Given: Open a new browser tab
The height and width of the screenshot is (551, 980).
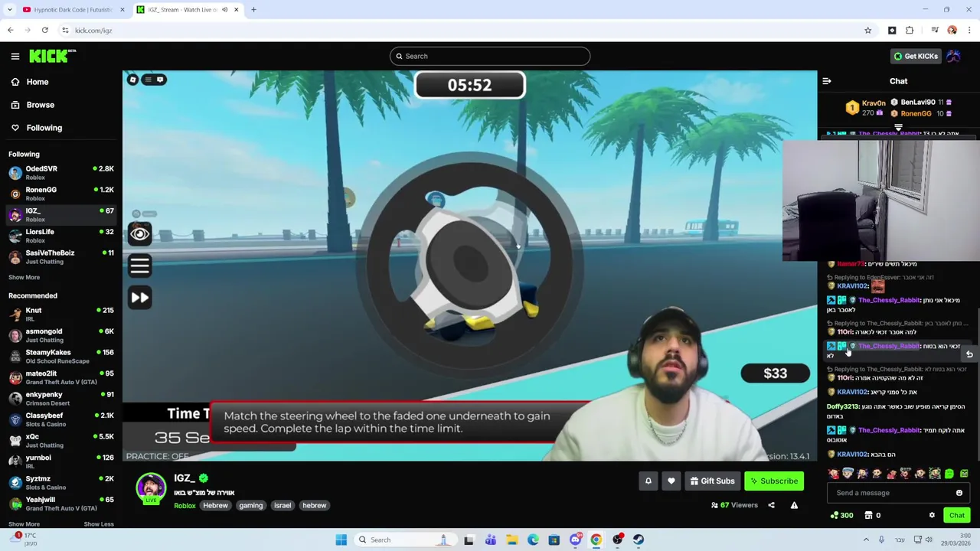Looking at the screenshot, I should (253, 10).
